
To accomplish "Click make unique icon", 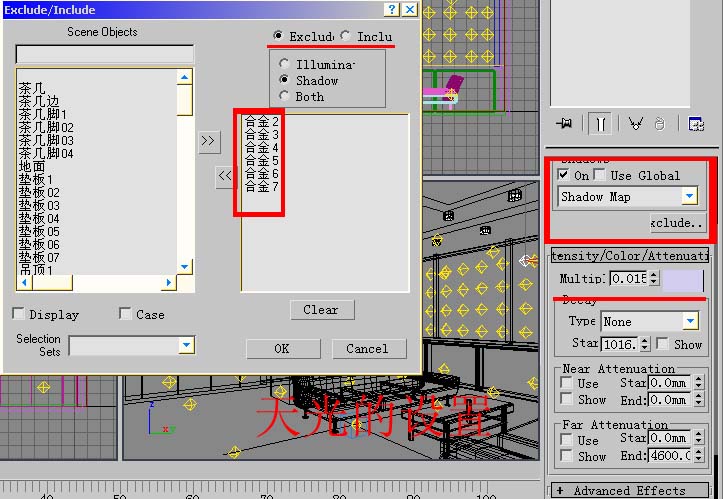I will coord(636,124).
